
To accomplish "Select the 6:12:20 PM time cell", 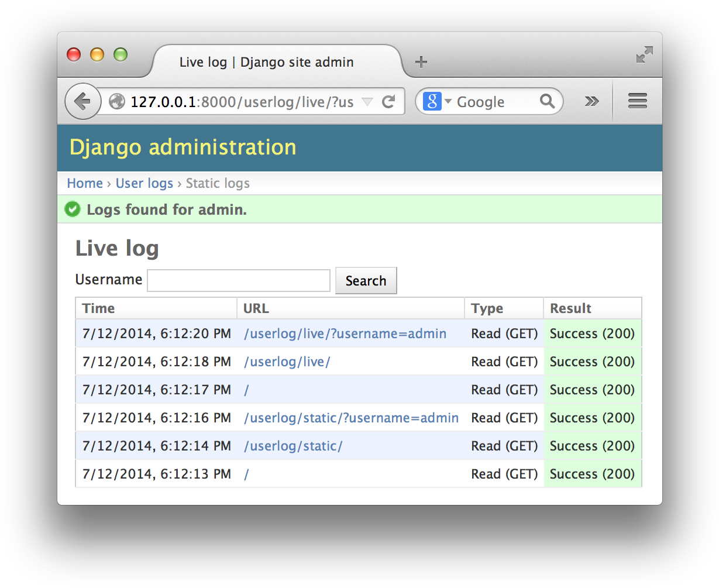I will tap(157, 333).
